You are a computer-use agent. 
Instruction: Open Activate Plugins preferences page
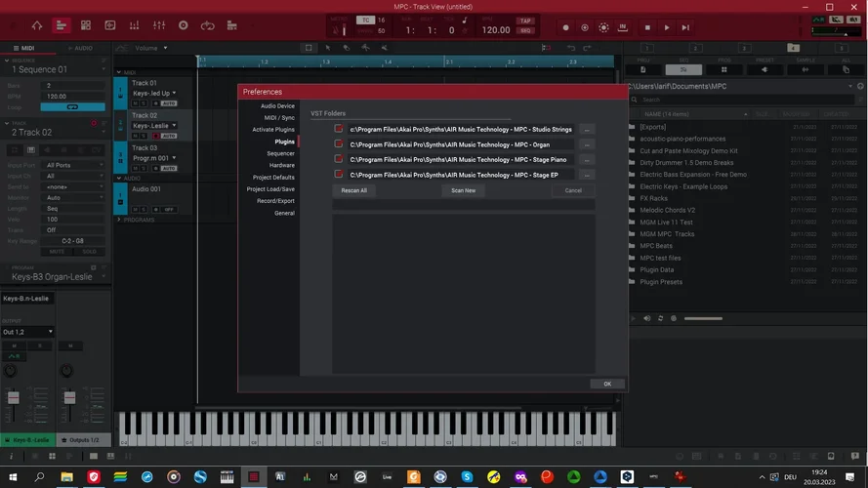pos(273,130)
